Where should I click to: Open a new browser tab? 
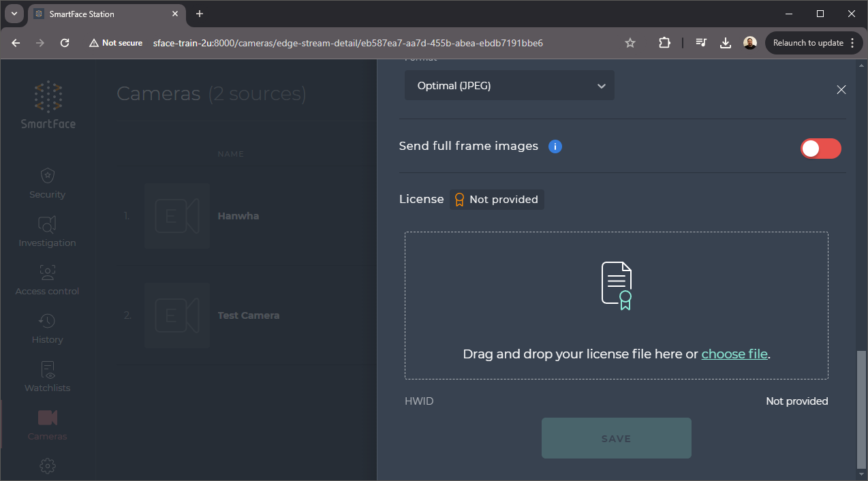click(200, 14)
